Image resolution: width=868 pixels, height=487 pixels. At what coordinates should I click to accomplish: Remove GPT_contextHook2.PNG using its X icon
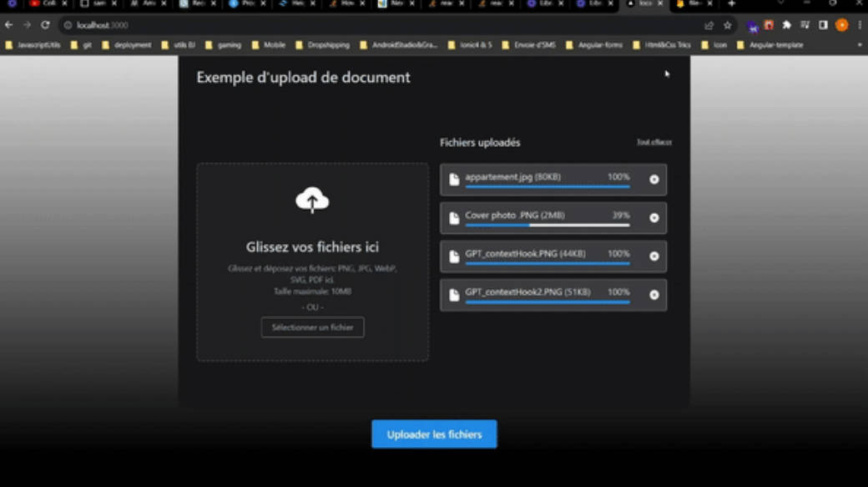[x=654, y=295]
